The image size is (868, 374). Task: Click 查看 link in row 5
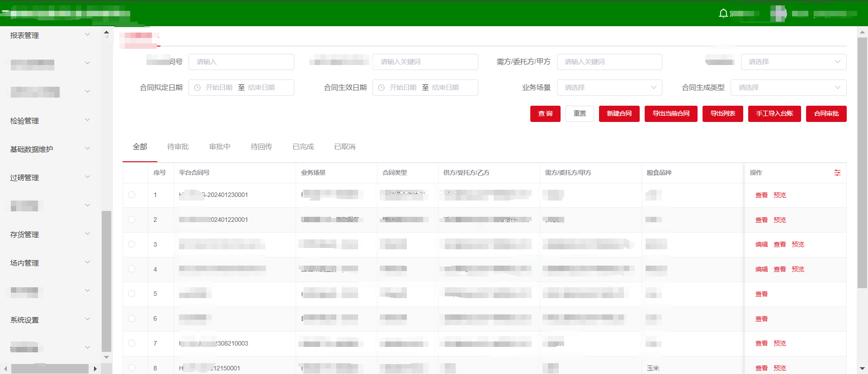click(x=762, y=294)
